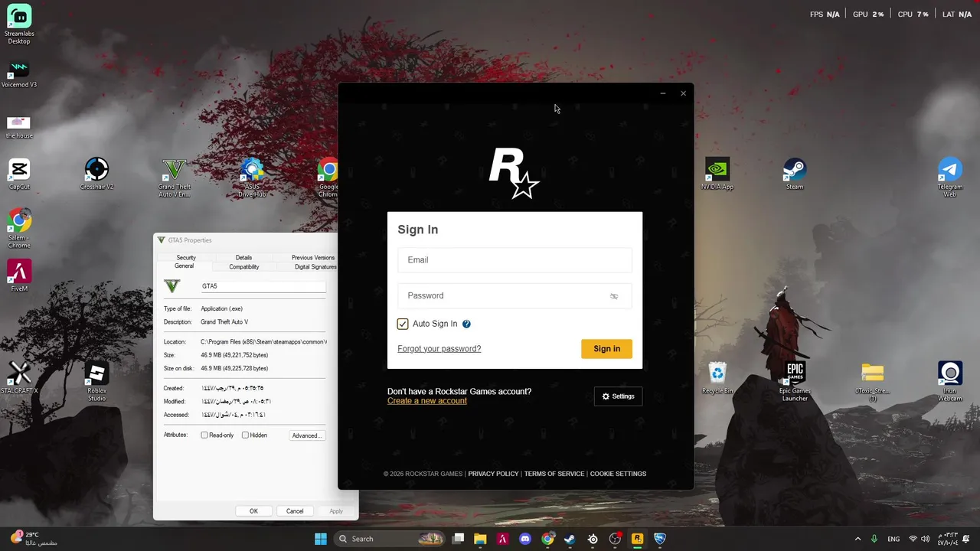Screen dimensions: 980x551
Task: Check Read-only in GTA5 Properties
Action: (204, 435)
